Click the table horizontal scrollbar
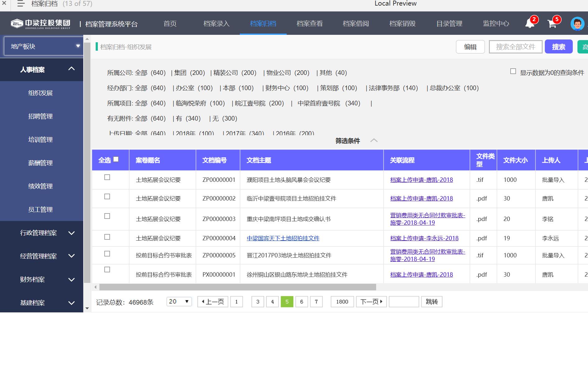Viewport: 588px width, 387px height. point(238,287)
